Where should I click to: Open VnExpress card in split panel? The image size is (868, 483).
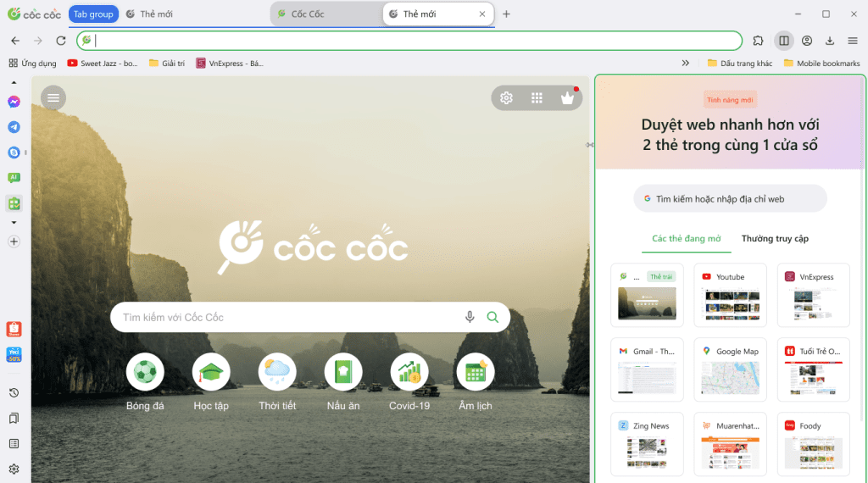coord(813,295)
